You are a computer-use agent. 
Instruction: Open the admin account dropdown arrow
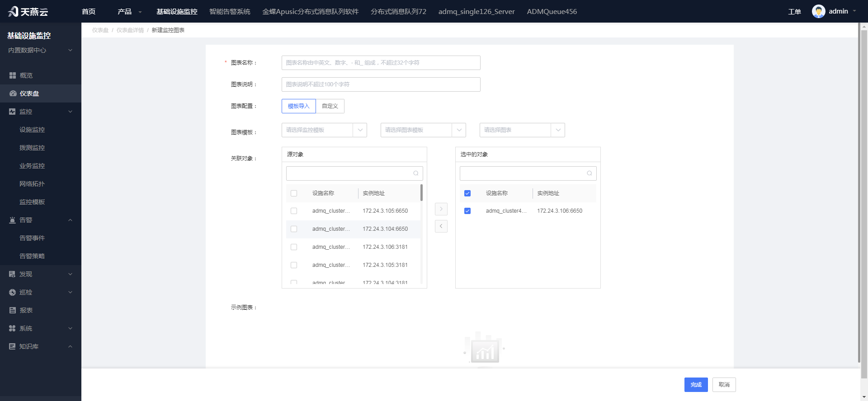854,11
